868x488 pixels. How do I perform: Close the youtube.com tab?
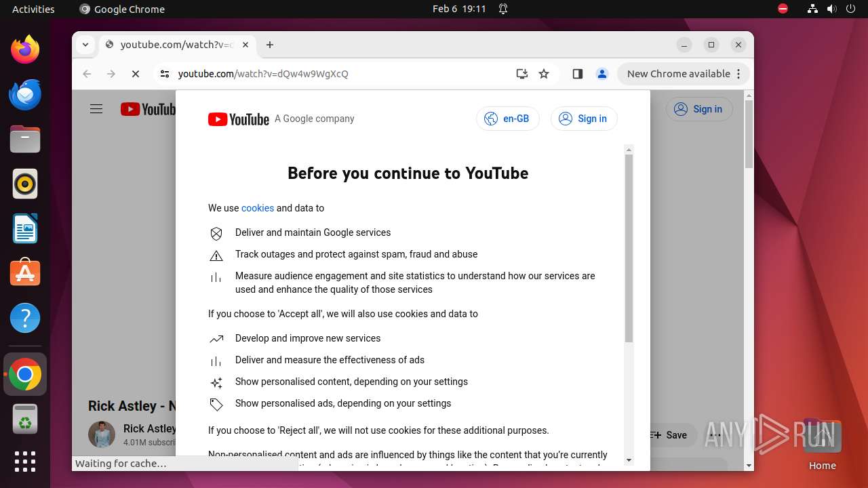point(245,45)
